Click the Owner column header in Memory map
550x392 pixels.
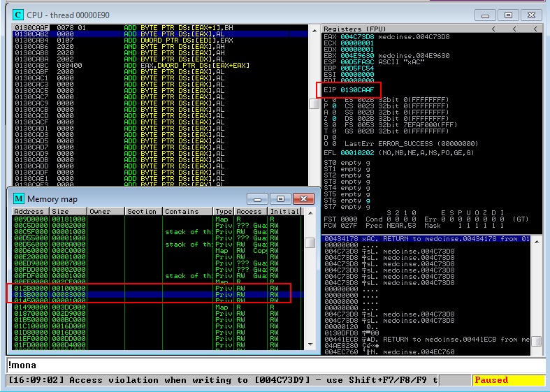point(106,212)
